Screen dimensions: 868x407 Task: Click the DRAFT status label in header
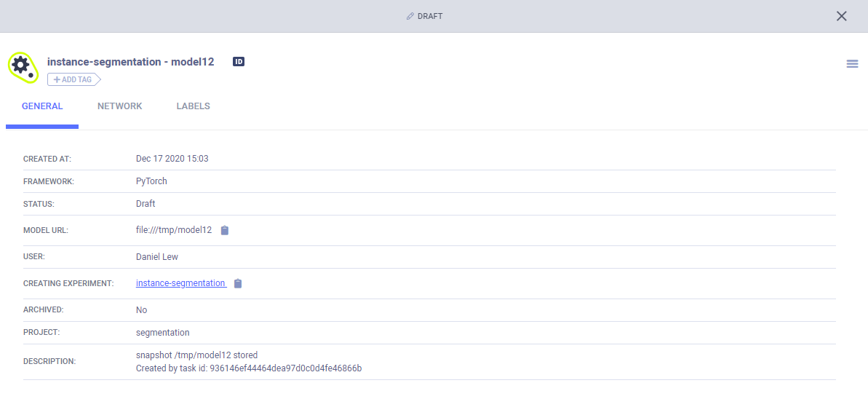coord(430,16)
